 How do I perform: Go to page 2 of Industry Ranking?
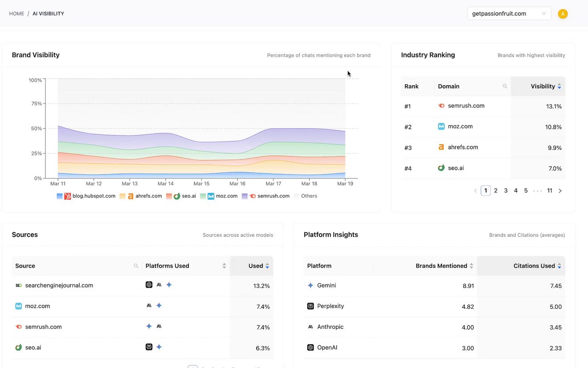coord(496,190)
